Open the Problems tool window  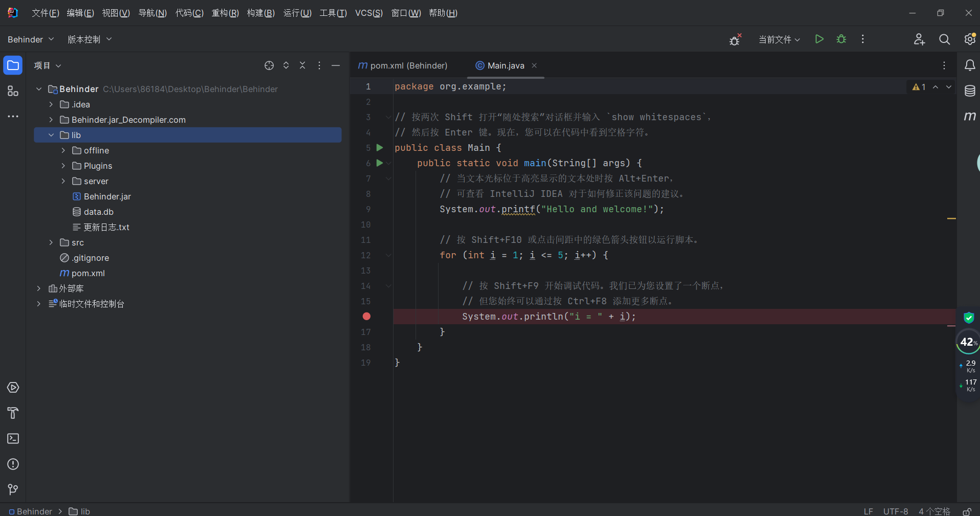[x=13, y=464]
